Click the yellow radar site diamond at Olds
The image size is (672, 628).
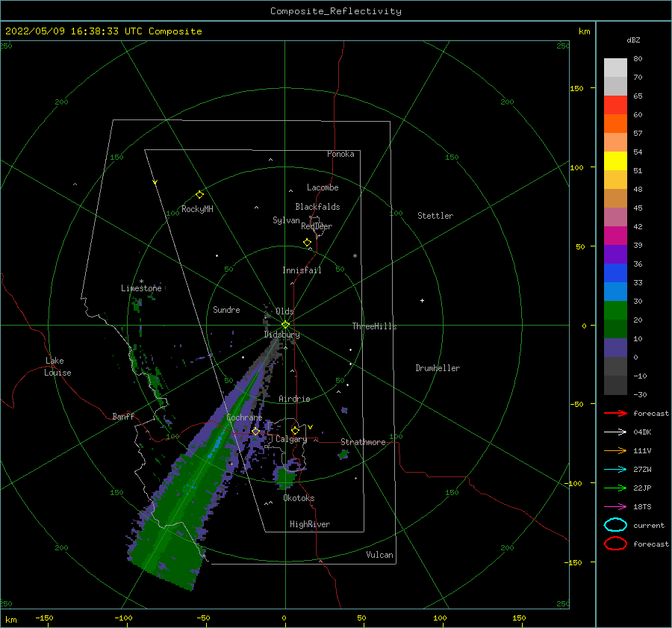tap(285, 325)
